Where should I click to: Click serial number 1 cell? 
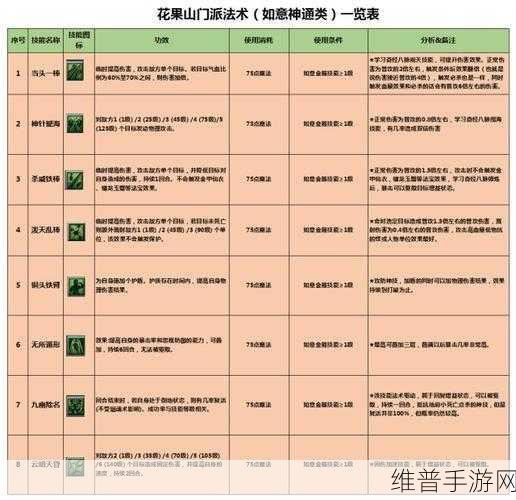click(x=18, y=73)
